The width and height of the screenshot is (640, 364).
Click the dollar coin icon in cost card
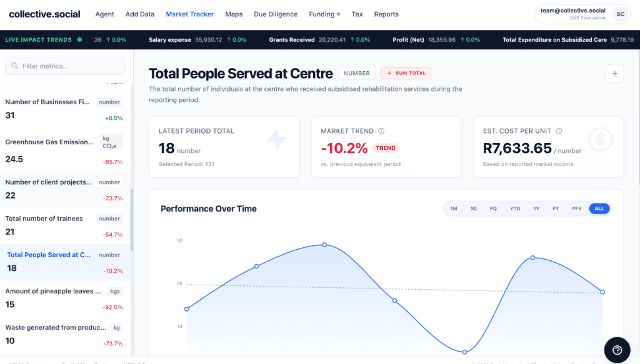click(601, 140)
